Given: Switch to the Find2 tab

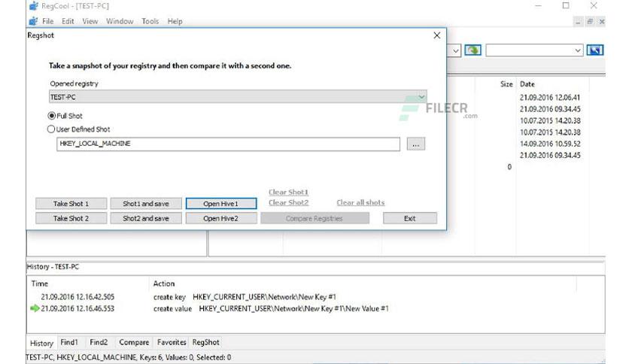Looking at the screenshot, I should [x=99, y=342].
